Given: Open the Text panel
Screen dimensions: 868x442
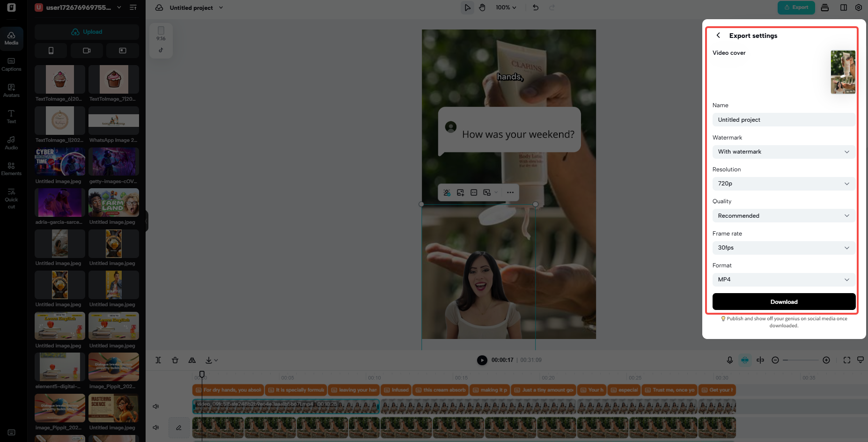Looking at the screenshot, I should click(x=11, y=117).
